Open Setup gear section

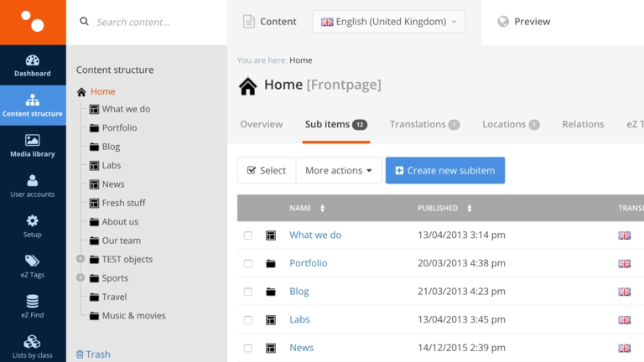pos(33,226)
